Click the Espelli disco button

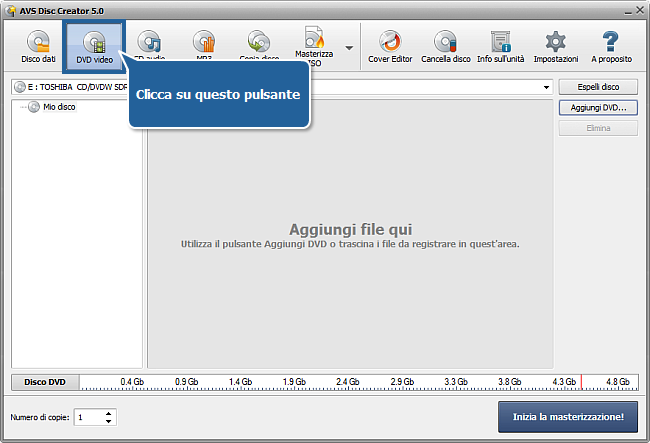click(598, 87)
